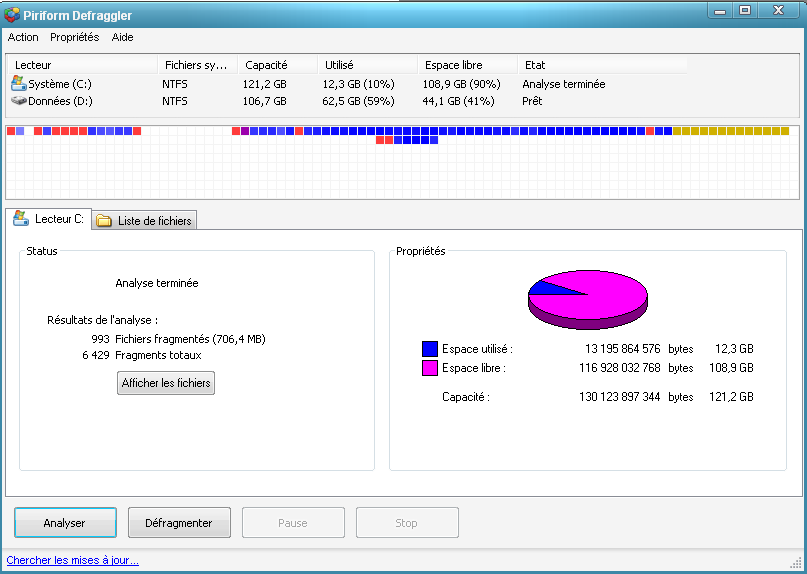The image size is (807, 574).
Task: Click the '130 123 897 344' bytes value
Action: point(620,397)
